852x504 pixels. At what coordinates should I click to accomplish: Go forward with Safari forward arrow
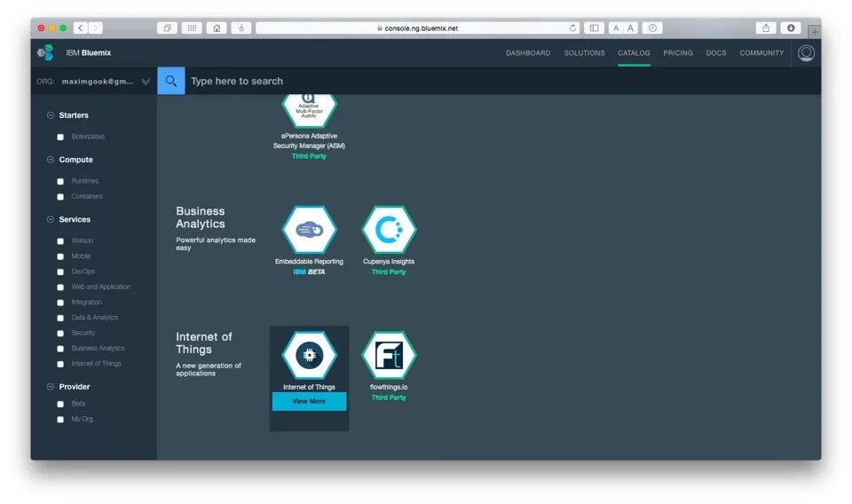pyautogui.click(x=95, y=28)
